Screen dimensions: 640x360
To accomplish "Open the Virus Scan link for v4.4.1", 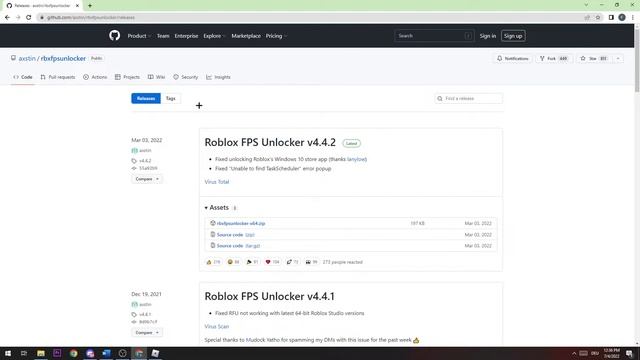I will tap(217, 327).
